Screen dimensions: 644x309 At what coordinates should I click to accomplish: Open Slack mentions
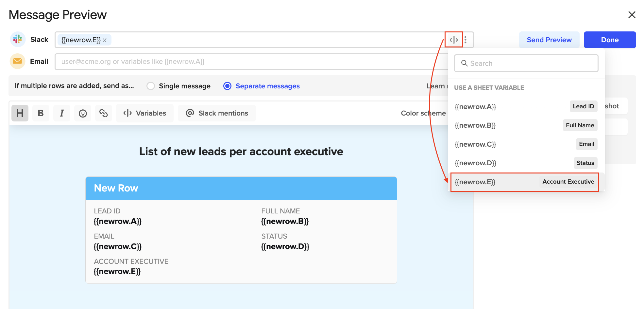(x=217, y=113)
